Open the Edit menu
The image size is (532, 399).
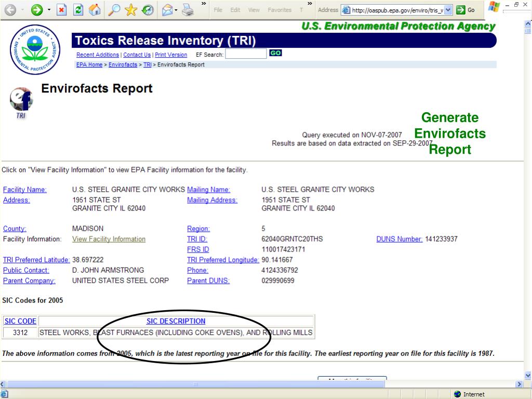click(x=235, y=10)
